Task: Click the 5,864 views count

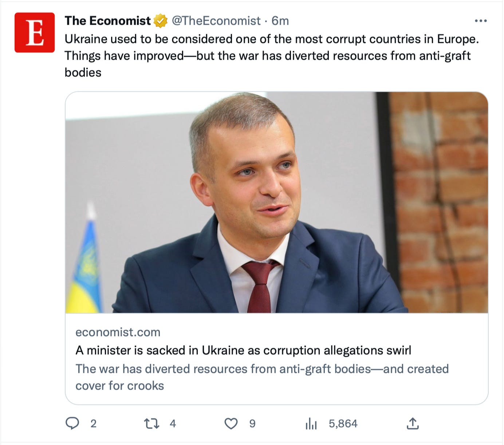Action: [x=343, y=424]
